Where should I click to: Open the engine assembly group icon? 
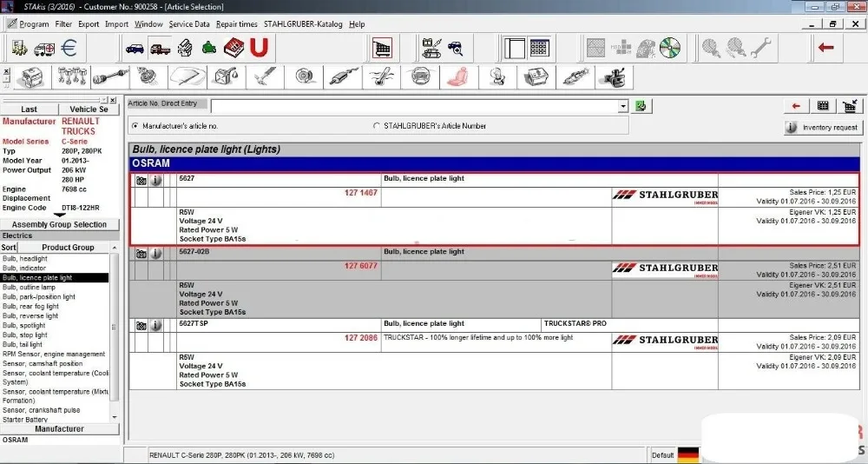(x=31, y=77)
